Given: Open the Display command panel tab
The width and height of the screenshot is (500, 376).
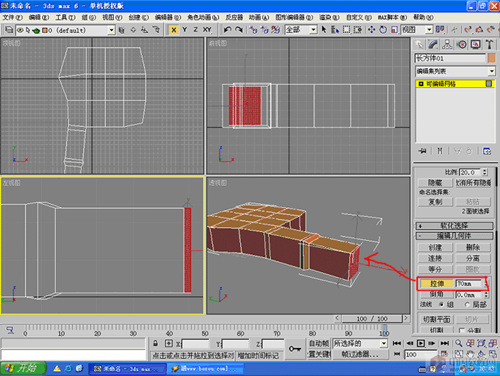Looking at the screenshot, I should tap(476, 44).
